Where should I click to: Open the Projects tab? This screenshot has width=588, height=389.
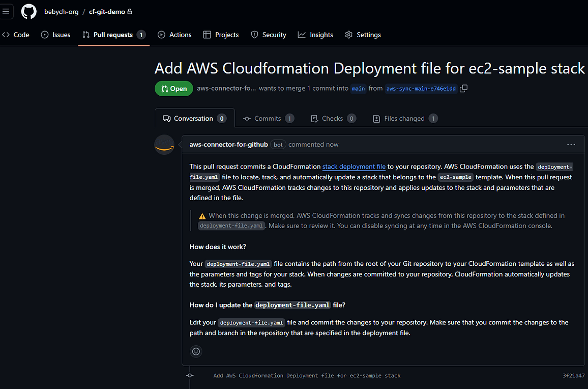pyautogui.click(x=221, y=35)
